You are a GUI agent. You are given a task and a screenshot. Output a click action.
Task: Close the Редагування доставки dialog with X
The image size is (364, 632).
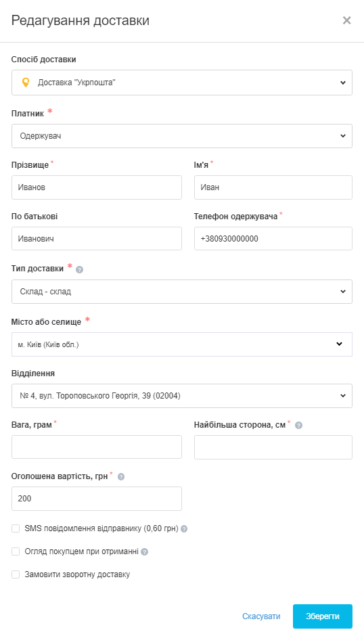(x=346, y=20)
